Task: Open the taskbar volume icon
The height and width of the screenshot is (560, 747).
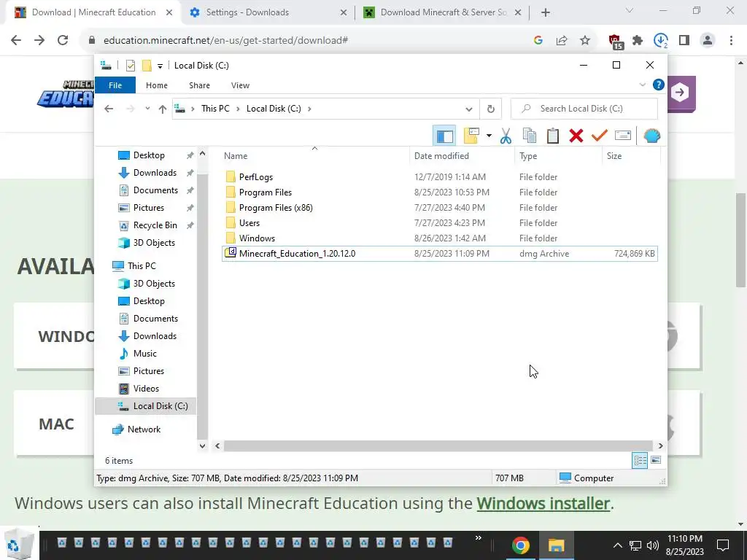Action: 653,545
